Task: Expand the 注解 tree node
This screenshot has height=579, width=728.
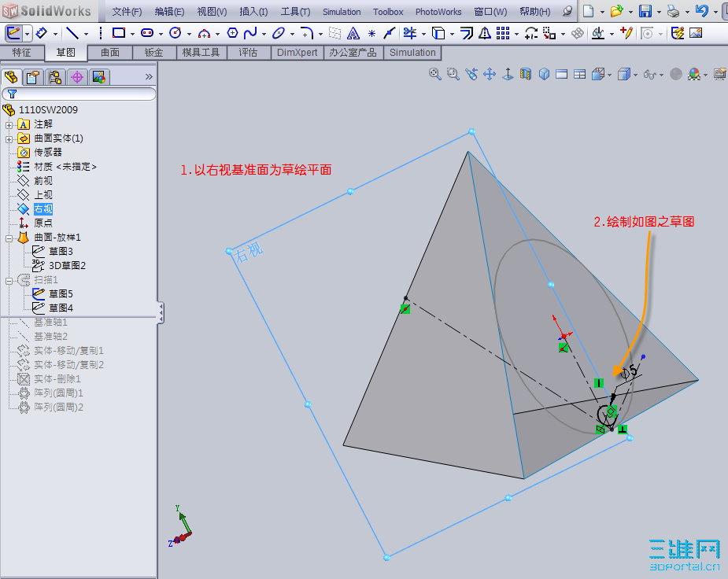Action: click(x=9, y=125)
